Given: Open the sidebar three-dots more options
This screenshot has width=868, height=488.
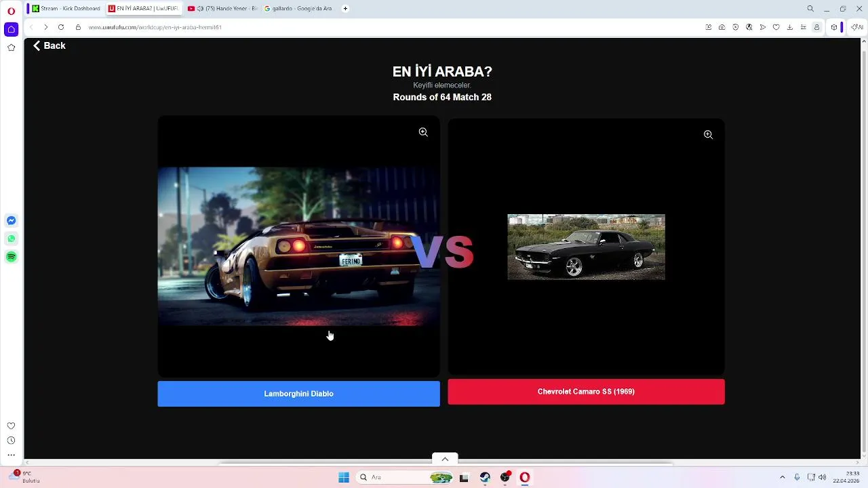Looking at the screenshot, I should pyautogui.click(x=11, y=455).
